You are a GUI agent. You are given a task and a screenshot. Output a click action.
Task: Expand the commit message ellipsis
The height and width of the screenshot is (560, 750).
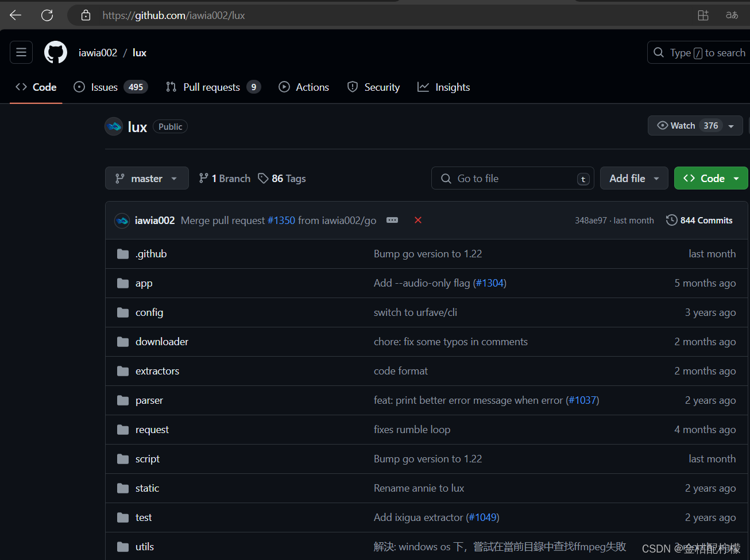pyautogui.click(x=392, y=220)
